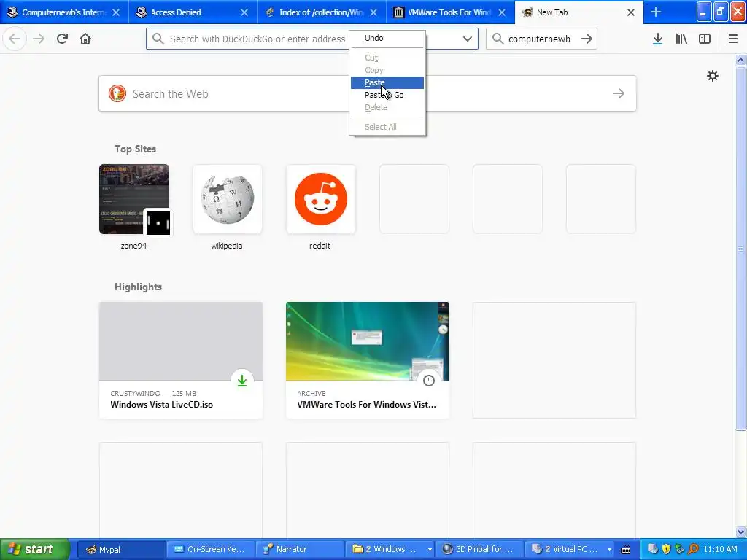
Task: Click the forward navigation arrow
Action: click(x=39, y=39)
